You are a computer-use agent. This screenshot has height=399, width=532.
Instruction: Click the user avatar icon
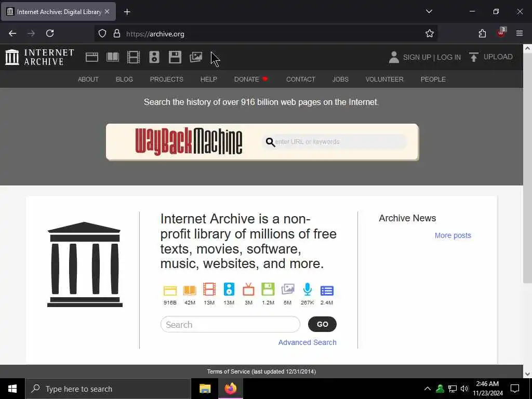coord(394,57)
